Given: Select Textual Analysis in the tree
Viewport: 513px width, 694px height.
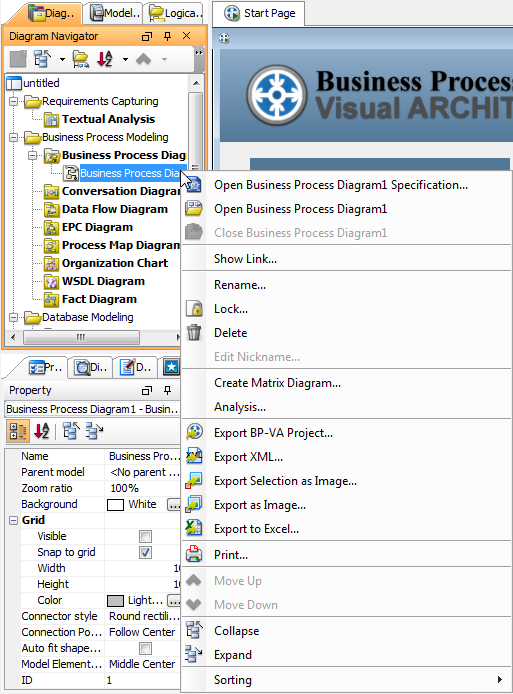Looking at the screenshot, I should pos(108,119).
